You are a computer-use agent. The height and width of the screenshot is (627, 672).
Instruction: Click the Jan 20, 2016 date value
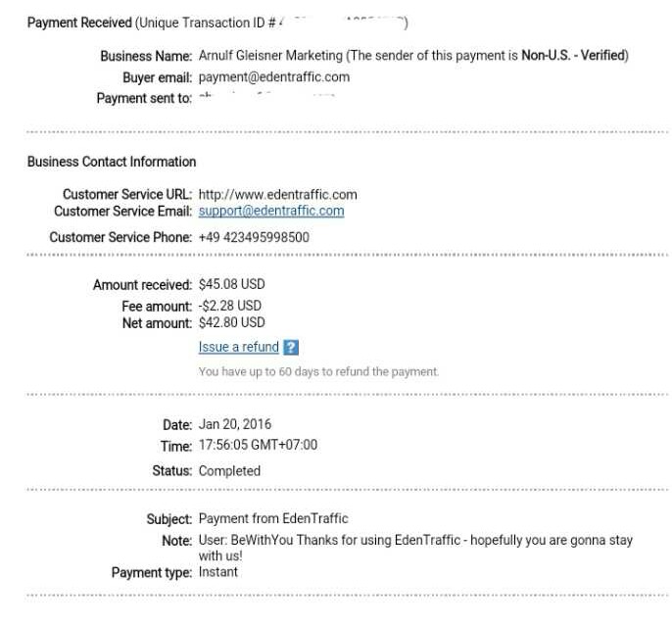coord(235,424)
